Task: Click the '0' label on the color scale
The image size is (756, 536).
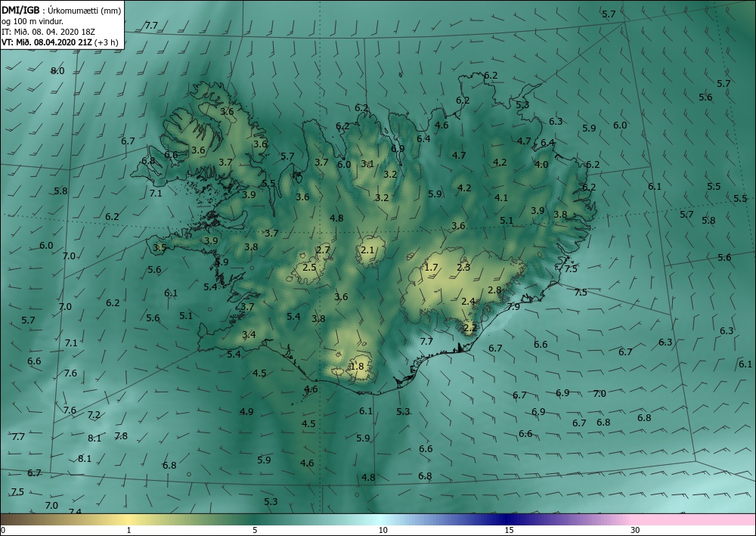Action: (x=3, y=530)
